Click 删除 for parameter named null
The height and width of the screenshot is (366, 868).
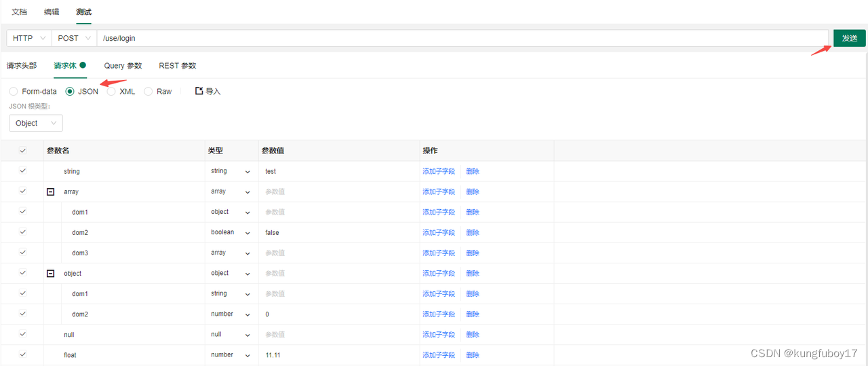click(473, 334)
